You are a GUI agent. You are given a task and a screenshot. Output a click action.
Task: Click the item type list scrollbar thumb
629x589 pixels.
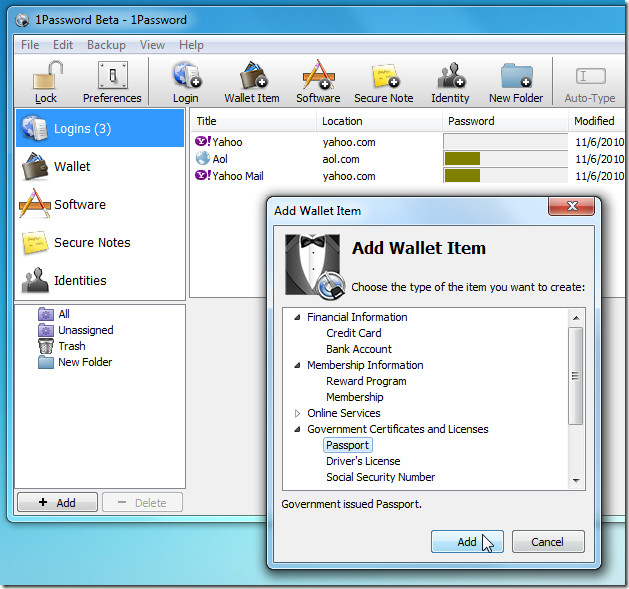pyautogui.click(x=576, y=376)
